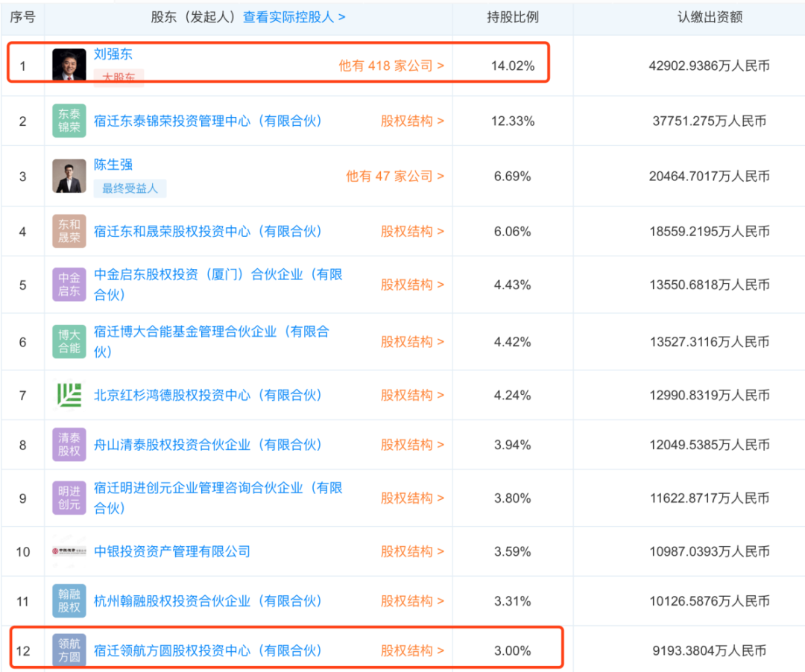Open 股权结构 for 宿迁领航方圆股权投资中心
The width and height of the screenshot is (805, 672).
pos(412,651)
